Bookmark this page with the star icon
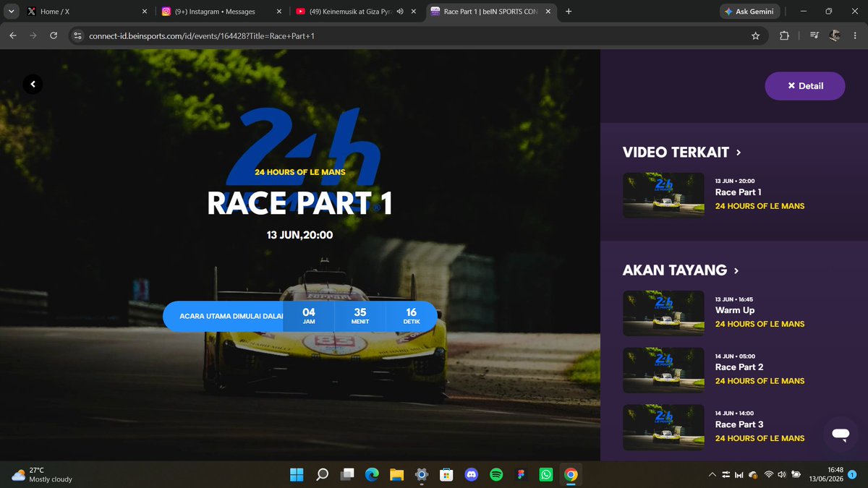The height and width of the screenshot is (488, 868). click(x=755, y=35)
